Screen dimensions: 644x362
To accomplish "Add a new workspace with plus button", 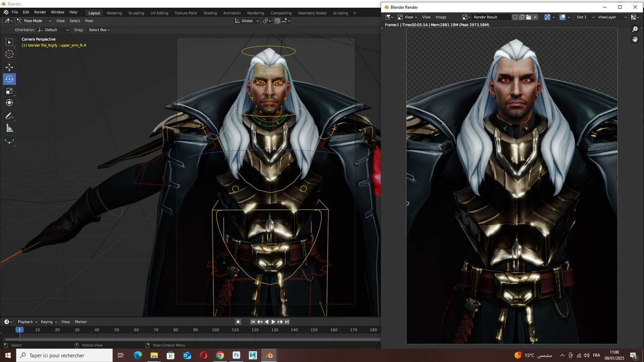I will point(355,13).
